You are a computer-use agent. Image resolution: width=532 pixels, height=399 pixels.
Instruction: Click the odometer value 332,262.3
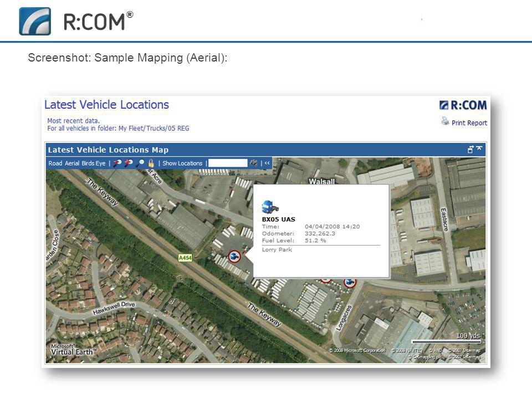[x=320, y=233]
